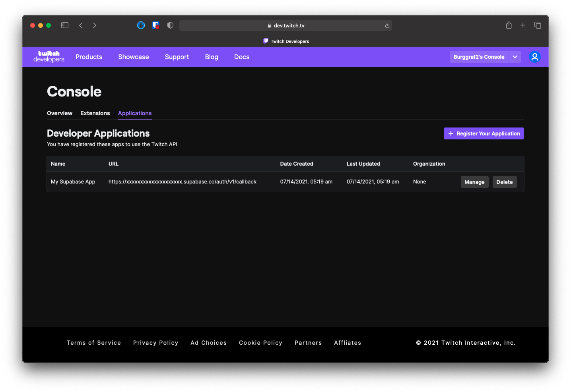Open the tab overview button
Image resolution: width=571 pixels, height=392 pixels.
(x=538, y=25)
